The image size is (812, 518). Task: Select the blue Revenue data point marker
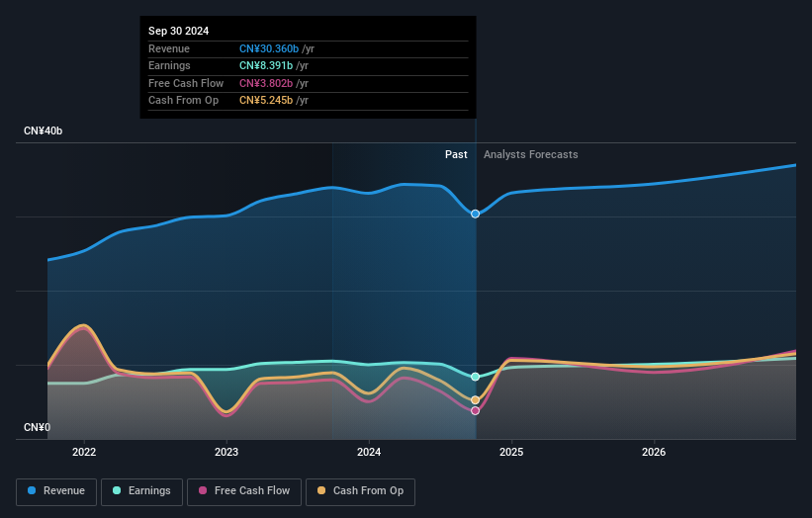[x=475, y=214]
